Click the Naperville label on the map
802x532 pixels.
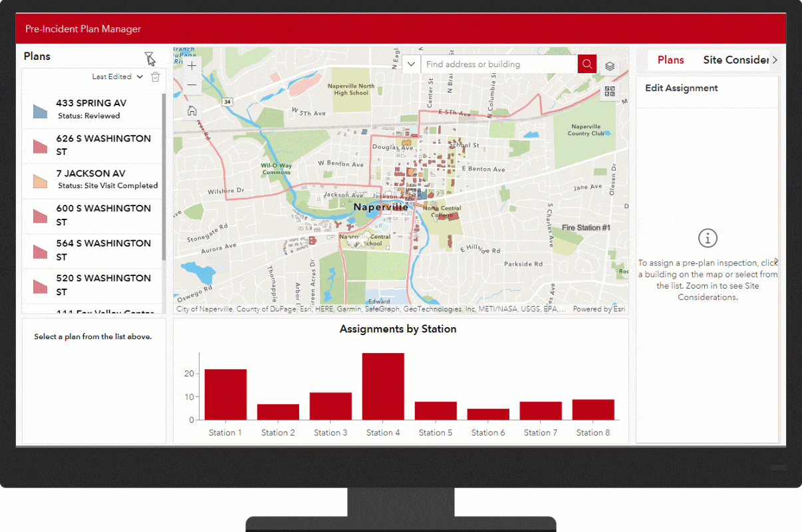(381, 207)
